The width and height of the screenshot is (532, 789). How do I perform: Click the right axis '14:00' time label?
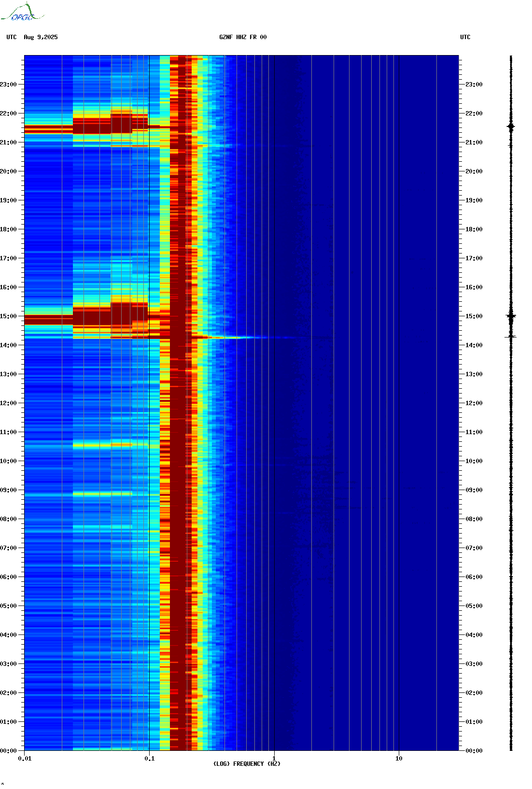click(474, 345)
